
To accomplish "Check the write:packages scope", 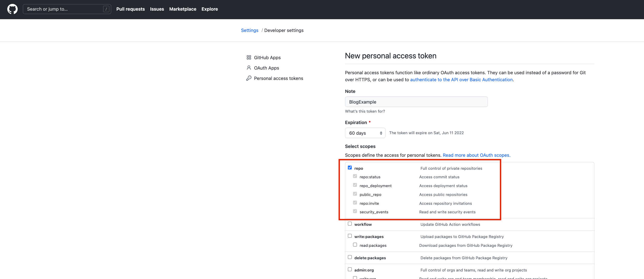I will coord(350,236).
